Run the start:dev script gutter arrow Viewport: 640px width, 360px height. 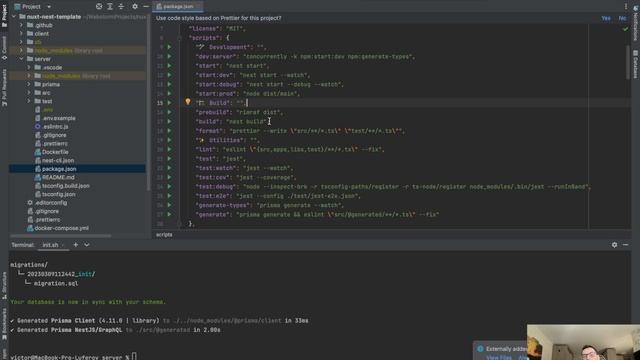pyautogui.click(x=169, y=75)
